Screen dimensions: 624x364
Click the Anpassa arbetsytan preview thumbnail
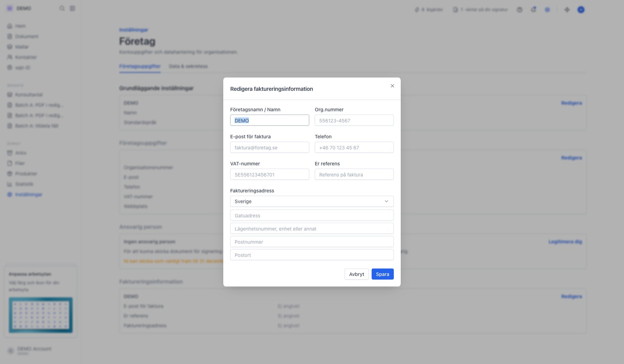(41, 315)
